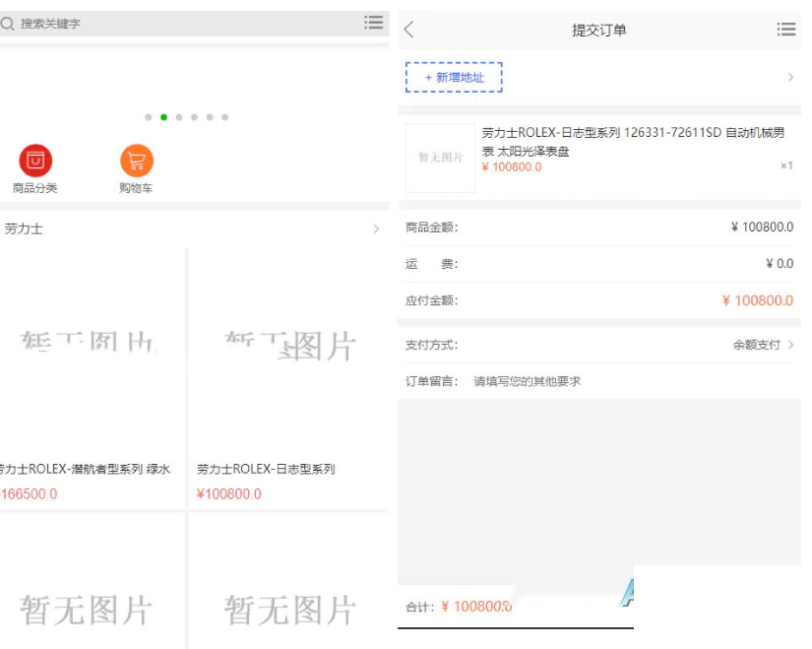Expand address row chevron on the right
The height and width of the screenshot is (649, 812).
(x=790, y=77)
